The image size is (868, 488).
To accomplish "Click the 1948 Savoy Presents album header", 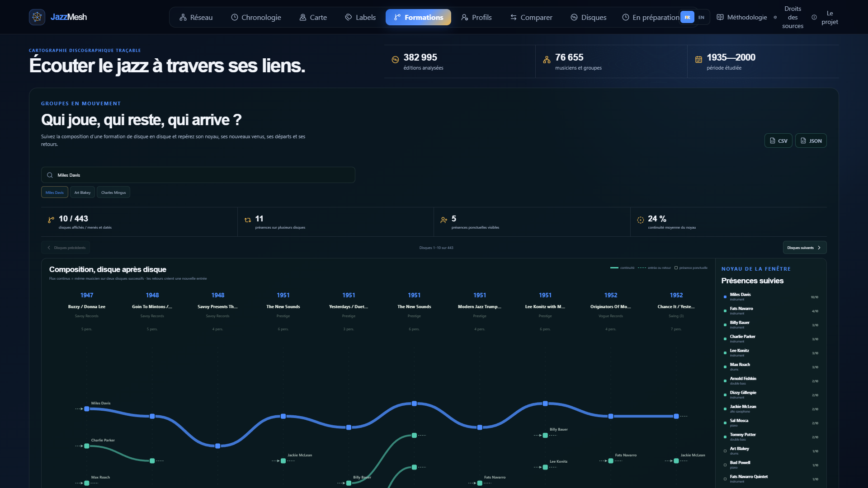I will pyautogui.click(x=218, y=312).
